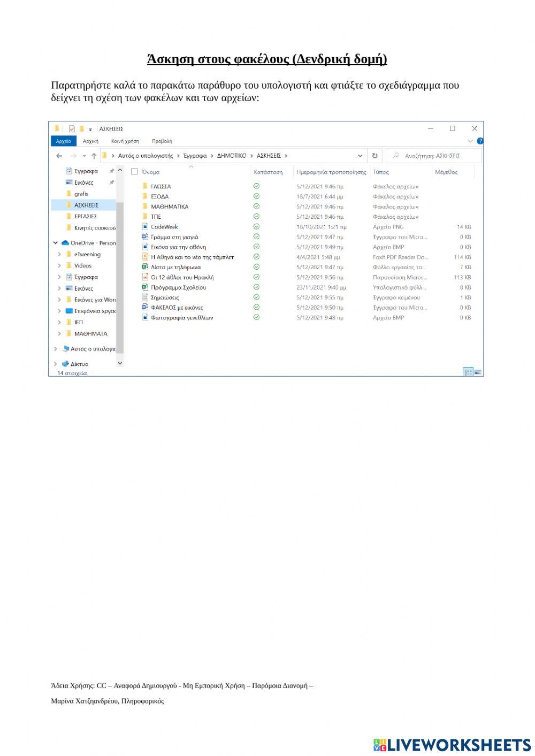Expand the eTweening folder in the tree
535x756 pixels.
59,255
